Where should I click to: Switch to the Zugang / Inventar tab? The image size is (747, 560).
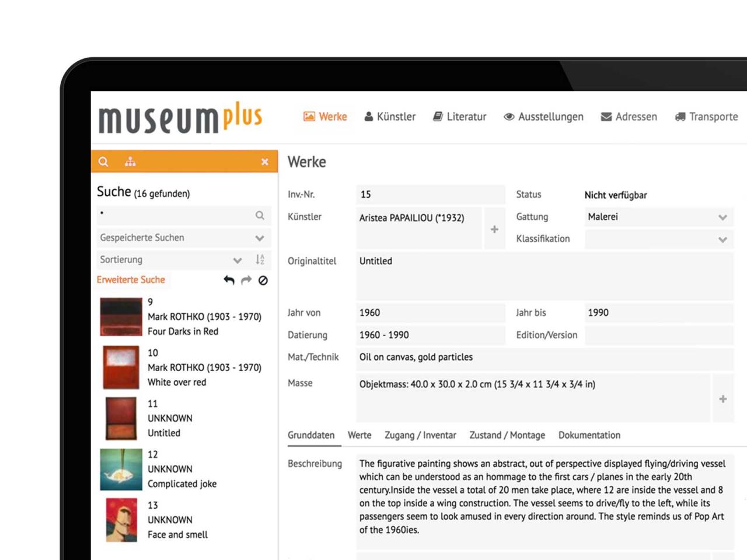tap(420, 435)
